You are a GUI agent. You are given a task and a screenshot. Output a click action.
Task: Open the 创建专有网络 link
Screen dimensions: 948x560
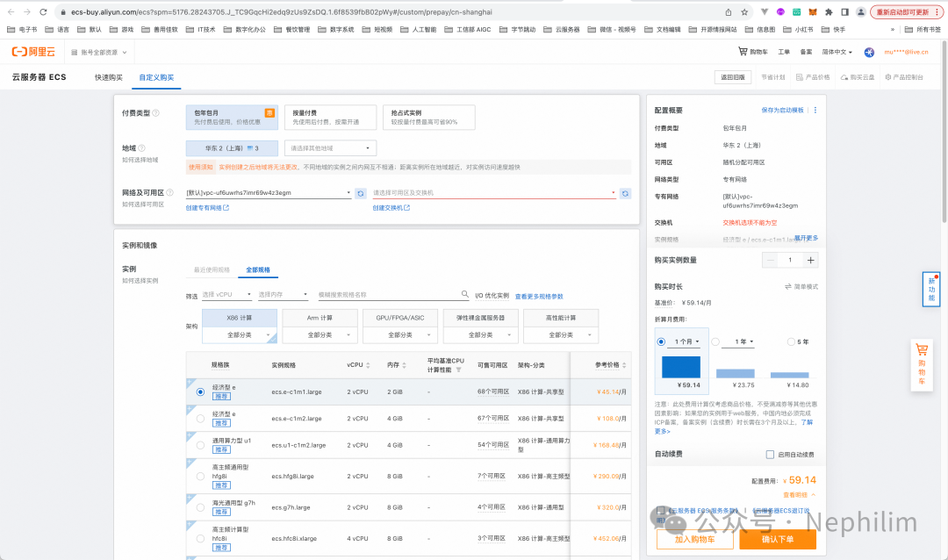click(207, 208)
